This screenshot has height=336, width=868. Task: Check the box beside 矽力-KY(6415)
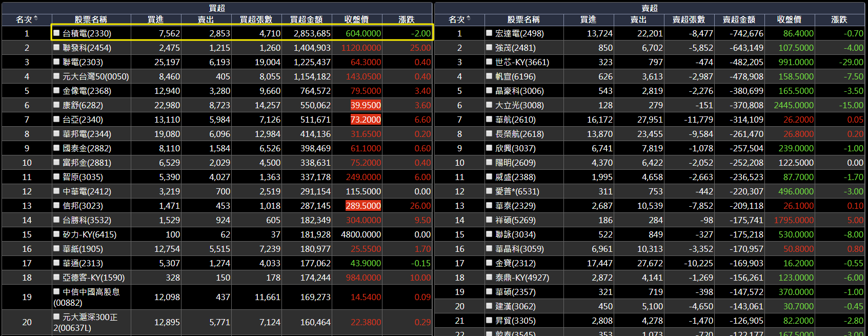click(56, 234)
